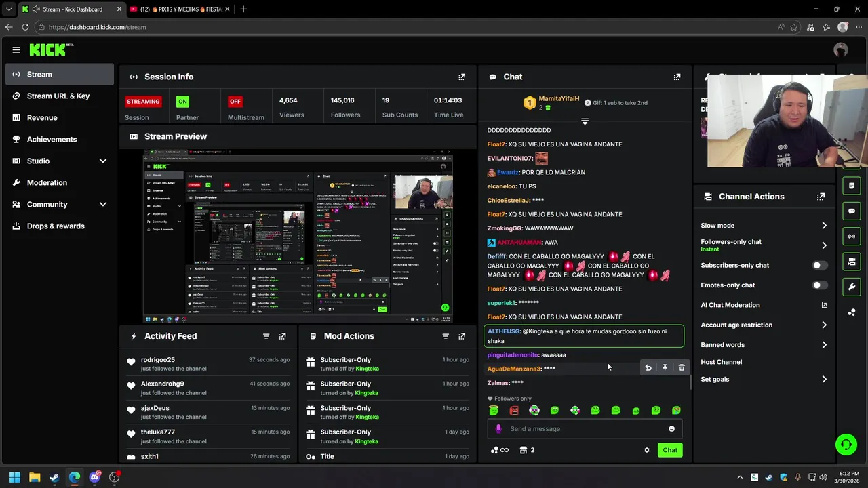868x488 pixels.
Task: Pop out the Chat panel
Action: point(677,77)
